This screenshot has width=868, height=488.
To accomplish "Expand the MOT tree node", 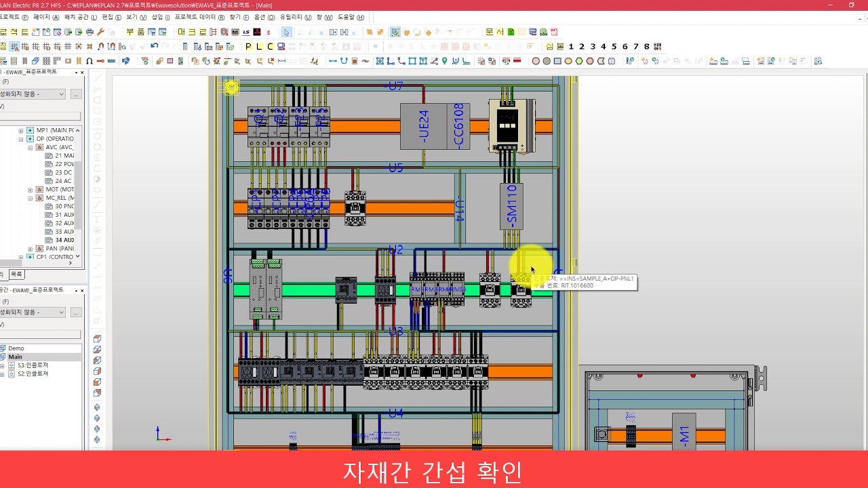I will (31, 190).
